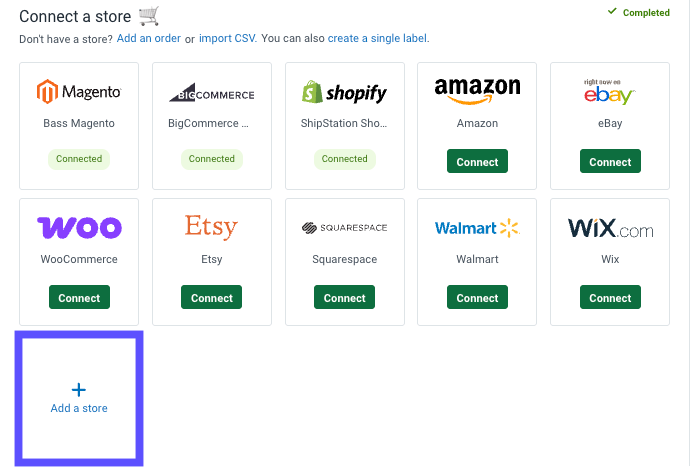Follow the 'create a single label' link
The image size is (691, 467).
378,39
